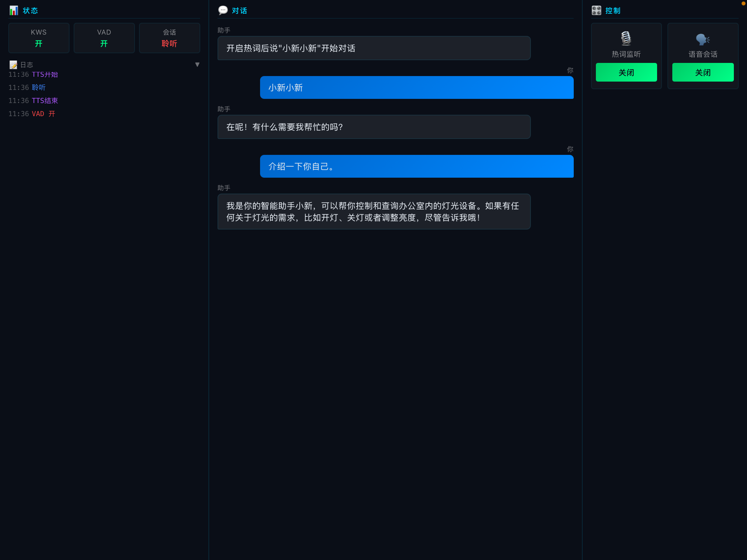Select log entry TTS开始
747x560 pixels.
(45, 74)
